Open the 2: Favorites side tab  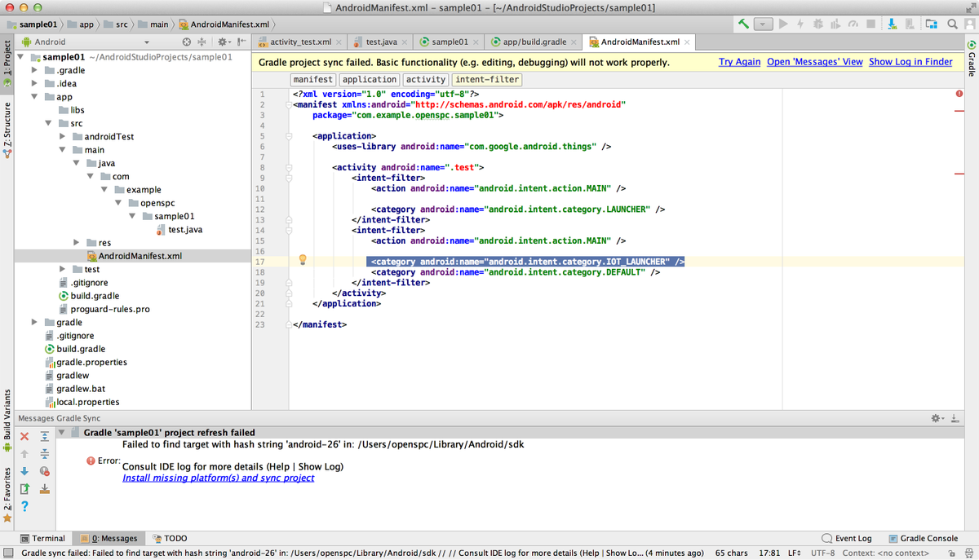click(7, 494)
